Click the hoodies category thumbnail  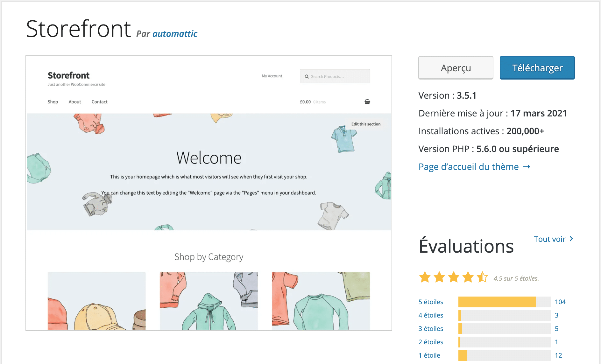(x=209, y=301)
